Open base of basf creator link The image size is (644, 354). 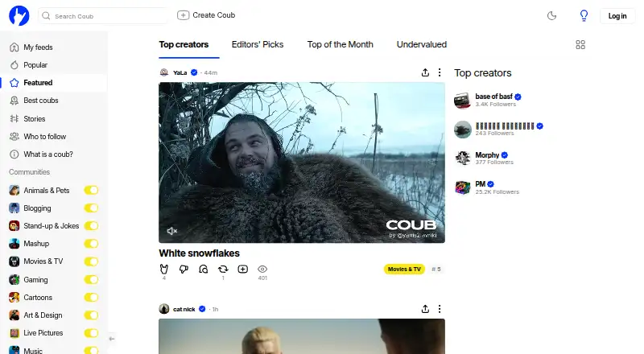tap(493, 97)
